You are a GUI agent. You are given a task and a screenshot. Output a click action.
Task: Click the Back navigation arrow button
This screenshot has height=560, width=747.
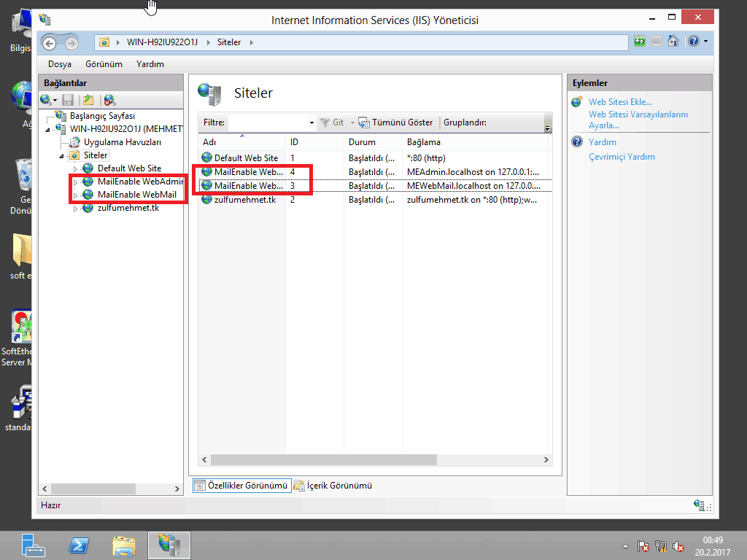(x=50, y=42)
